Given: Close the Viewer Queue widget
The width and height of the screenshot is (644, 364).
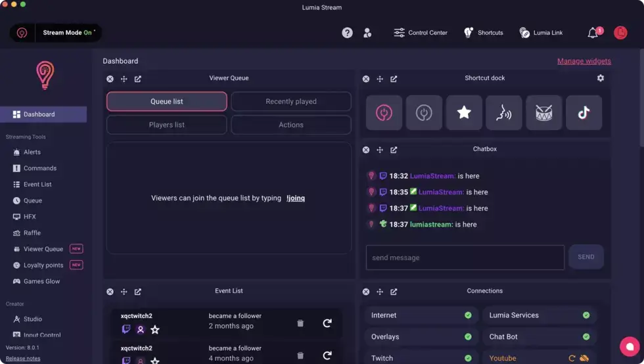Looking at the screenshot, I should [110, 79].
